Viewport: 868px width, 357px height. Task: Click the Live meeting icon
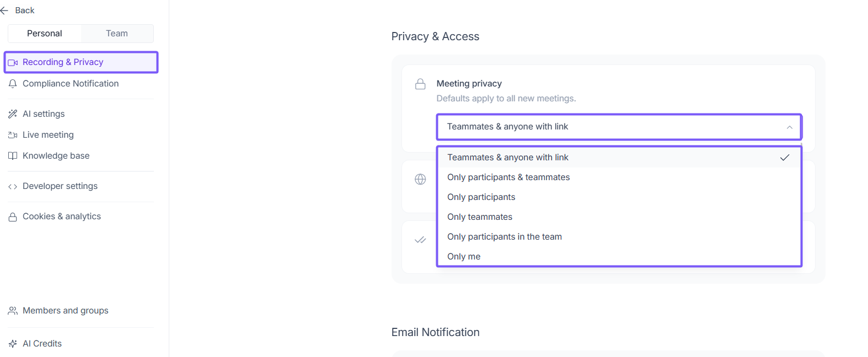point(13,135)
